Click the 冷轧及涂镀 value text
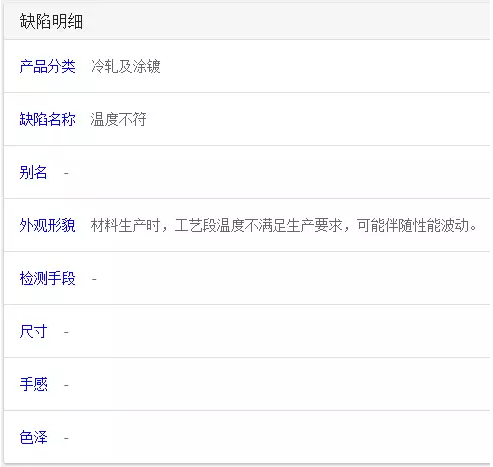493x467 pixels. pos(126,66)
